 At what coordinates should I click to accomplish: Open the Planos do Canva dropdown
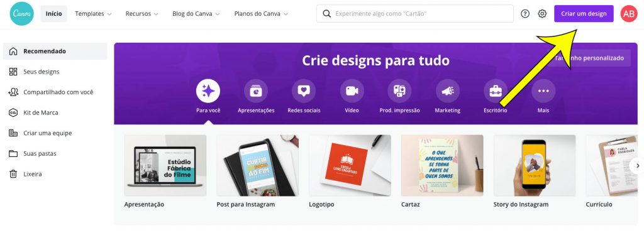[x=261, y=14]
